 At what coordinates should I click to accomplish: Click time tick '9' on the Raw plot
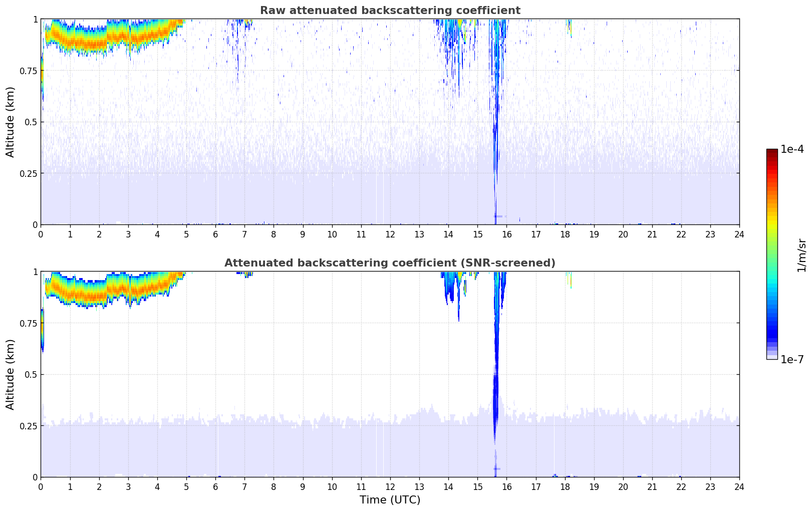tap(303, 234)
